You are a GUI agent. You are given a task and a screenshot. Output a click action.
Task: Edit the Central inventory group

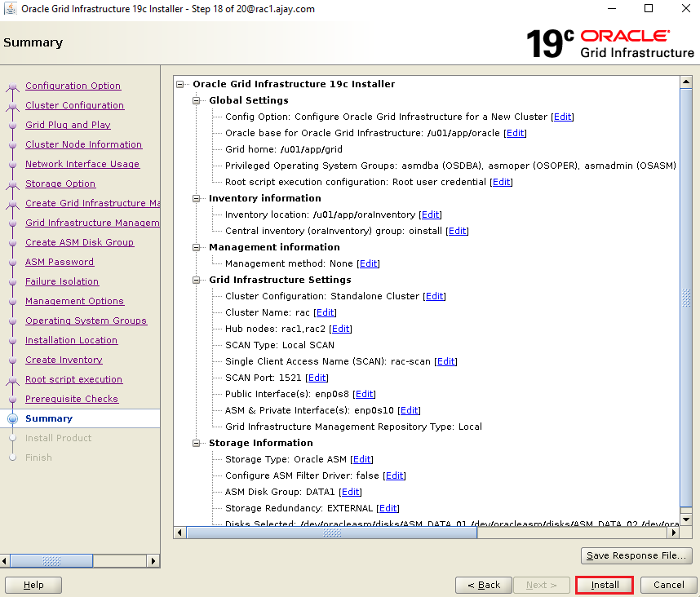click(x=457, y=231)
